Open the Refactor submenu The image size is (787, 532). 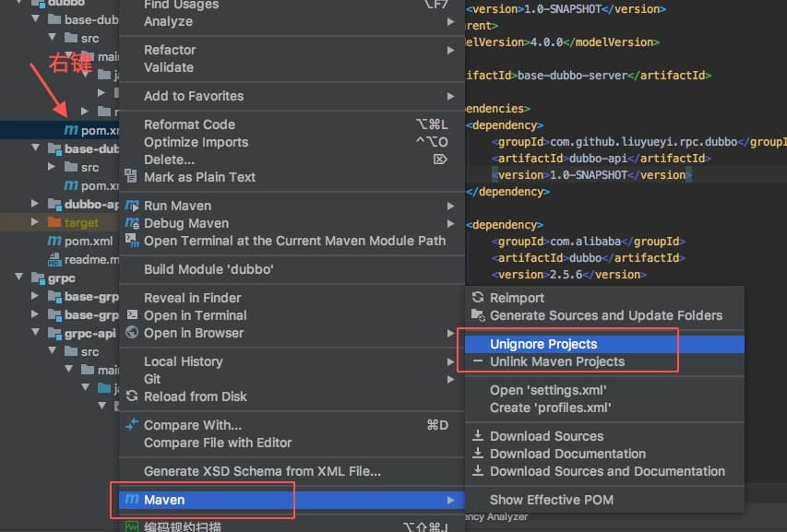170,50
